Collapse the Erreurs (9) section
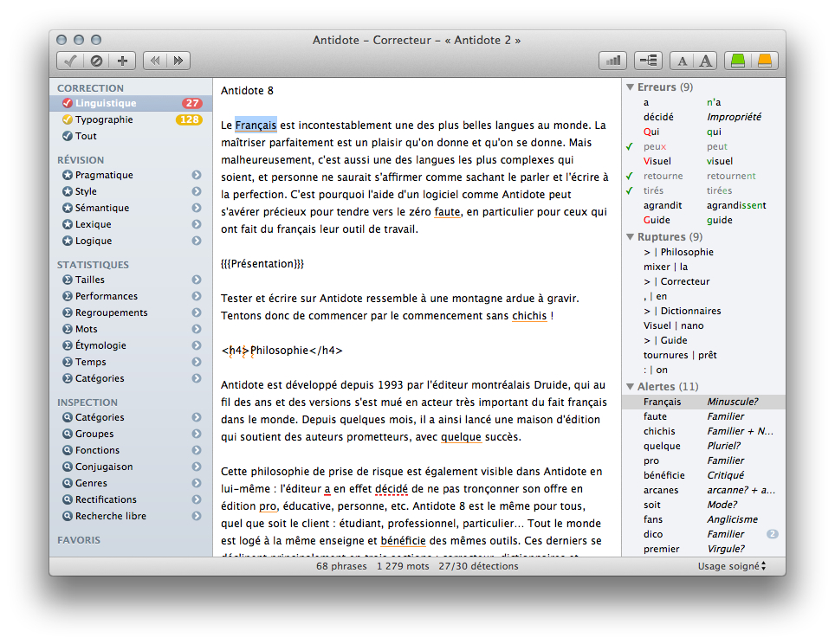 (x=630, y=87)
